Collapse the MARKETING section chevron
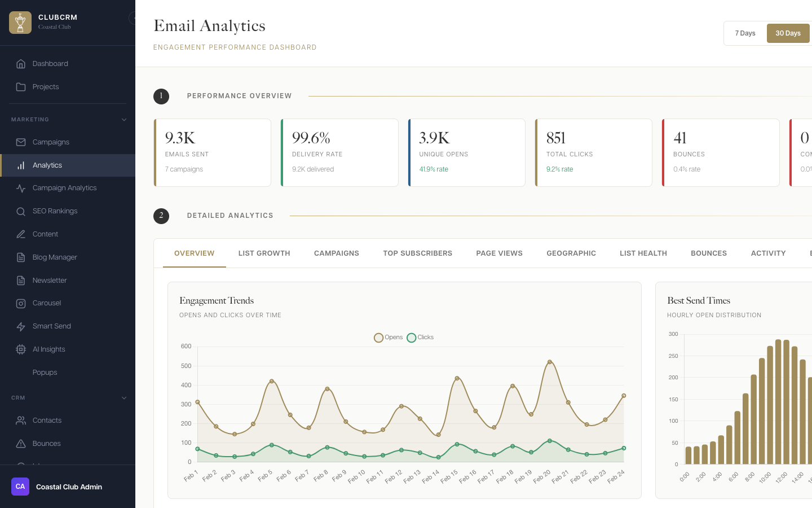Image resolution: width=812 pixels, height=508 pixels. (x=124, y=119)
